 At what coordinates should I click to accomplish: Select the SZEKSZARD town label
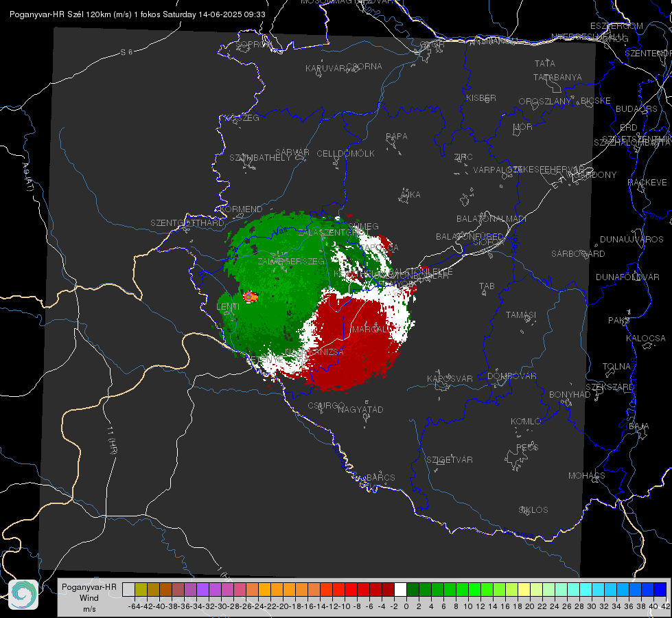[x=610, y=387]
